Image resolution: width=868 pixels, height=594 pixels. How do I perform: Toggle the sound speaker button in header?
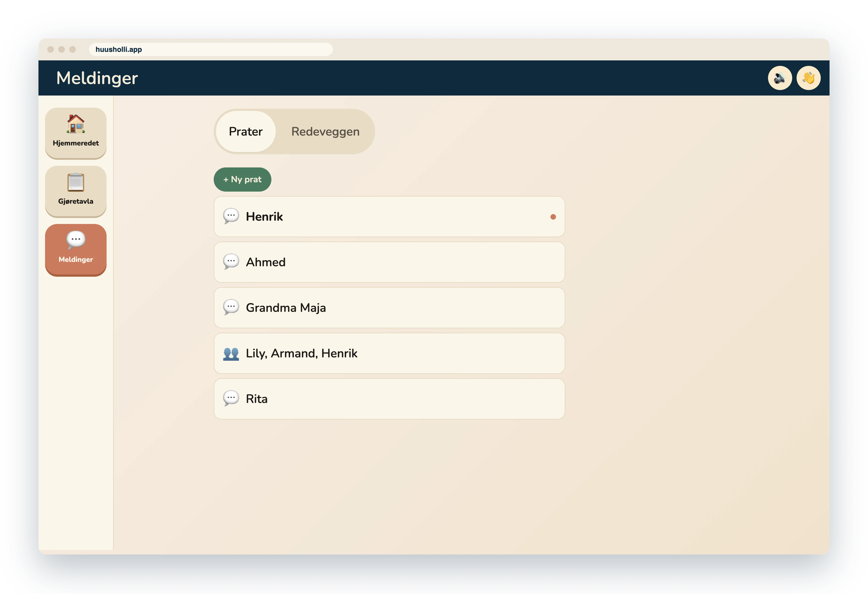[780, 78]
